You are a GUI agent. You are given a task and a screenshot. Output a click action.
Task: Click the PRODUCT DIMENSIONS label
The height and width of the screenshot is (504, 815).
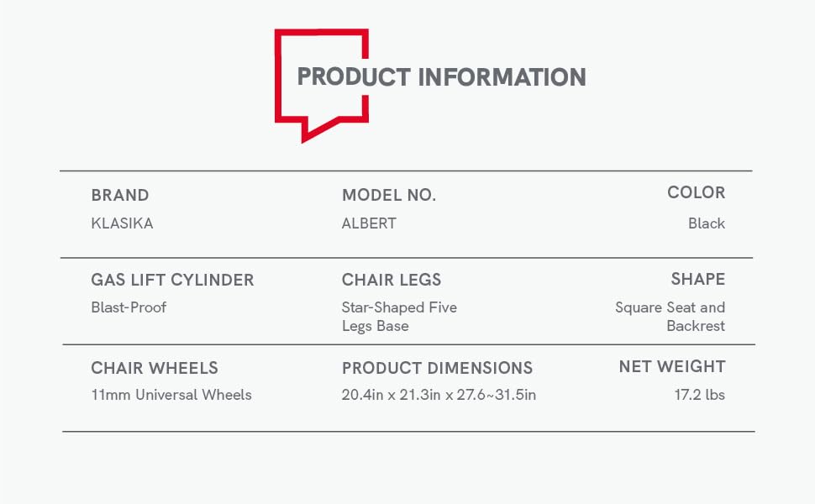coord(437,368)
